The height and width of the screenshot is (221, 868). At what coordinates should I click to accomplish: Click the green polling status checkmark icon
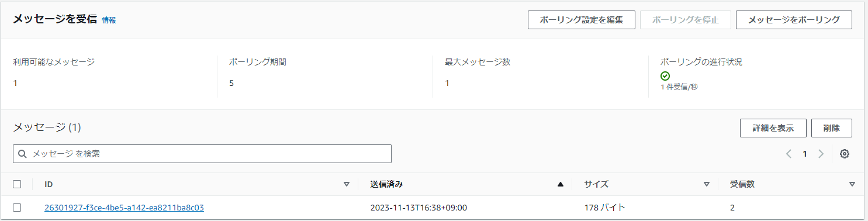665,76
